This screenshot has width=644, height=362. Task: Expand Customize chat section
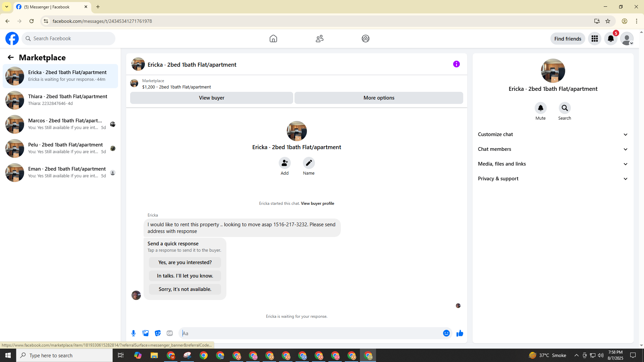553,134
